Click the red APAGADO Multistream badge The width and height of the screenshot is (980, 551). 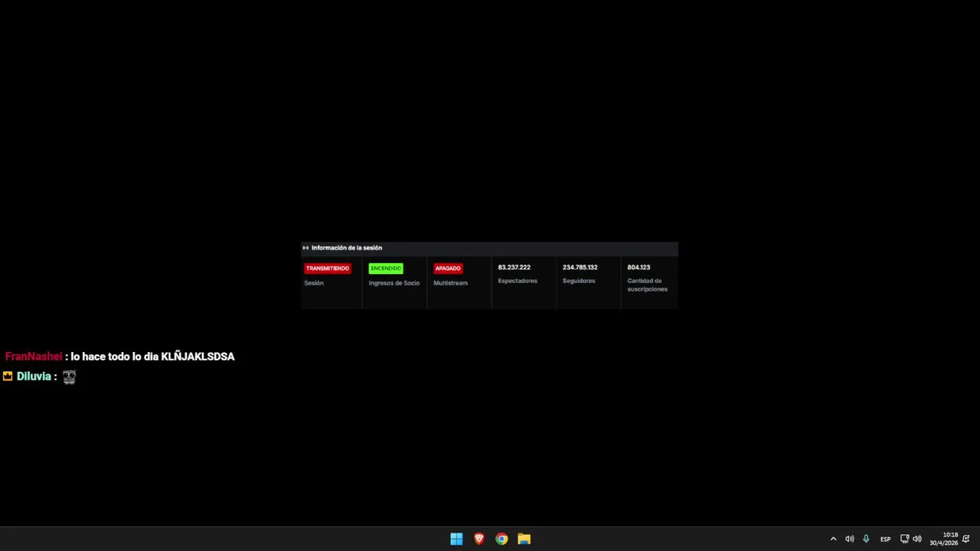pos(448,269)
